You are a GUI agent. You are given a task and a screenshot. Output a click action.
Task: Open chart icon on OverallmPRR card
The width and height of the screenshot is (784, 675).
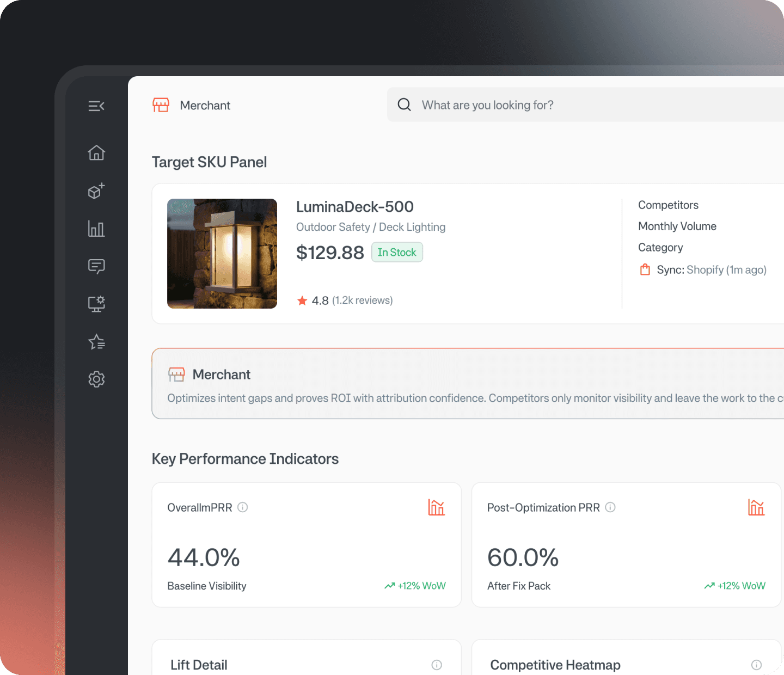(436, 507)
